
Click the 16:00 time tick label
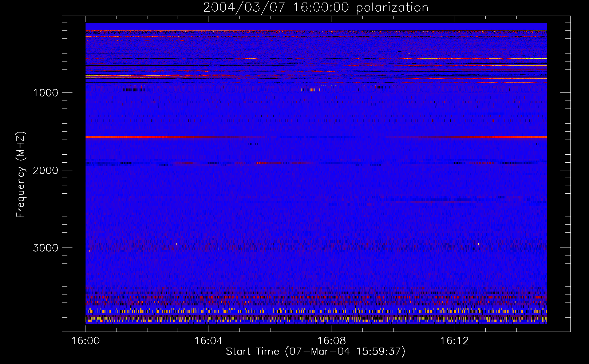(x=86, y=341)
